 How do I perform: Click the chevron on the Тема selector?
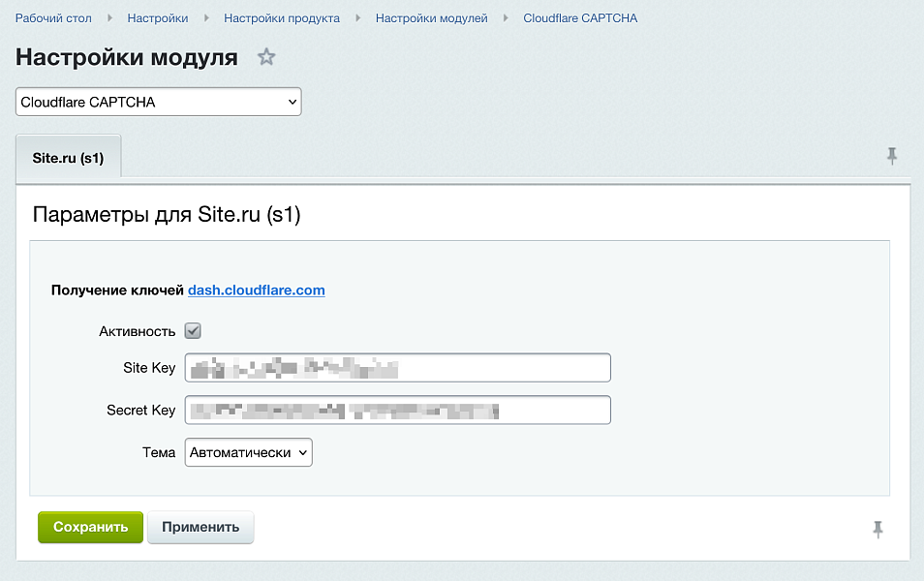point(300,452)
